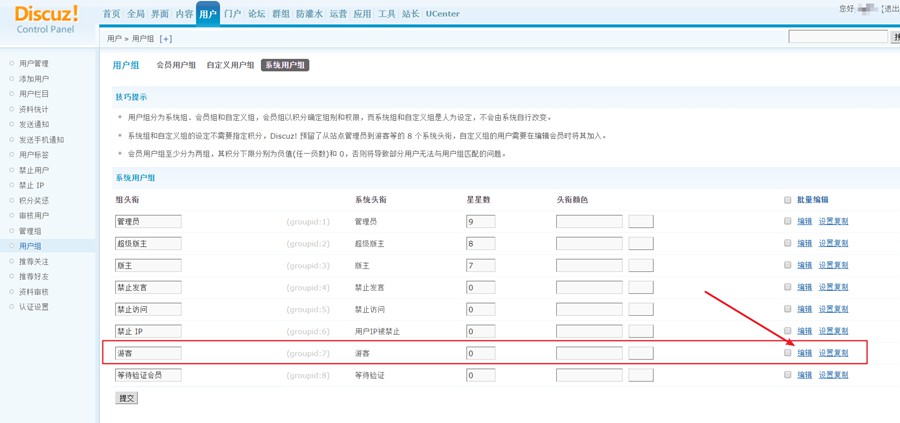The width and height of the screenshot is (900, 423).
Task: Open 用户管理 in the left sidebar
Action: tap(33, 63)
